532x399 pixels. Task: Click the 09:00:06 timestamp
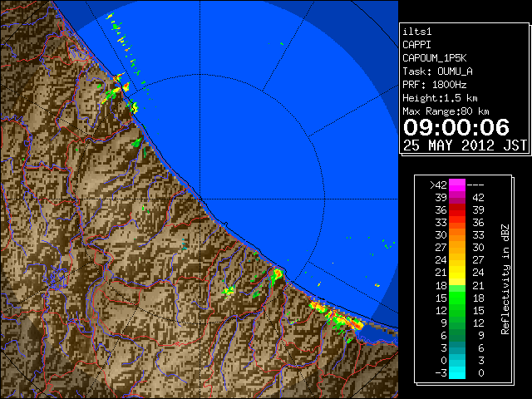click(x=456, y=127)
